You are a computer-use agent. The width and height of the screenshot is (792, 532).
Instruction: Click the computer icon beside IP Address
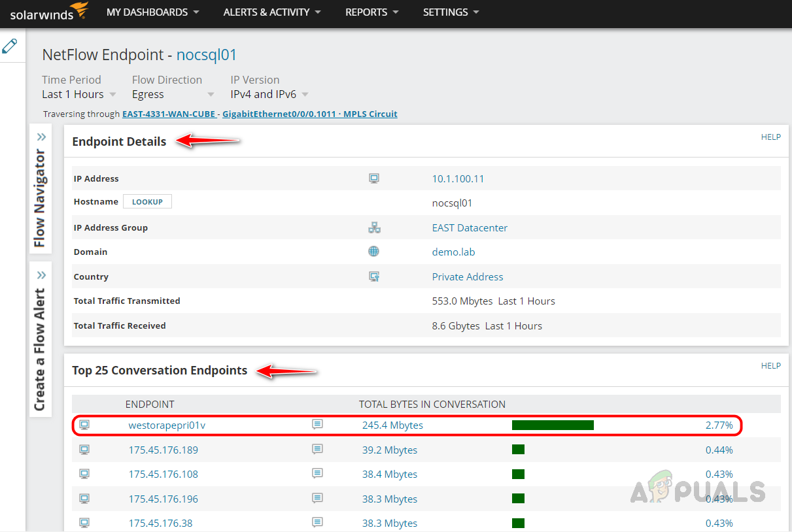pos(374,178)
